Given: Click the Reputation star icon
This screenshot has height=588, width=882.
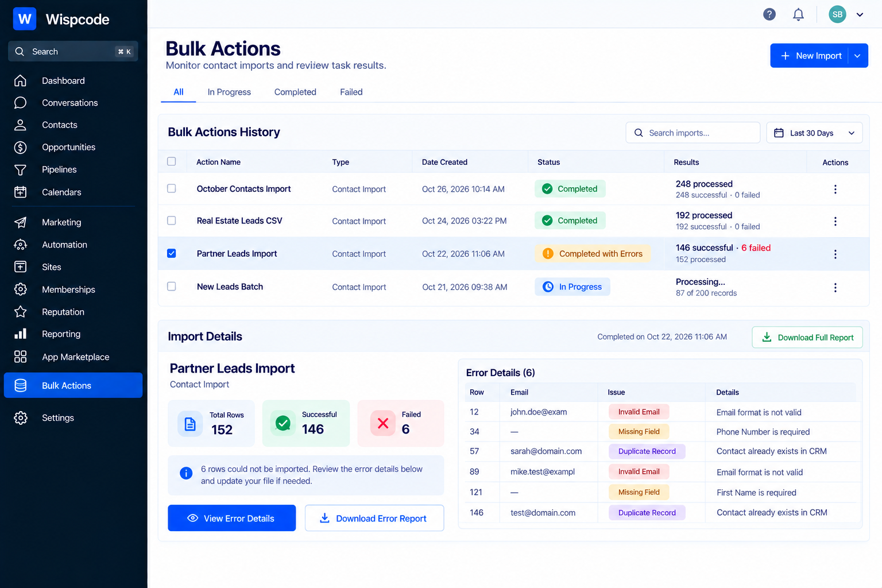Looking at the screenshot, I should [x=20, y=312].
